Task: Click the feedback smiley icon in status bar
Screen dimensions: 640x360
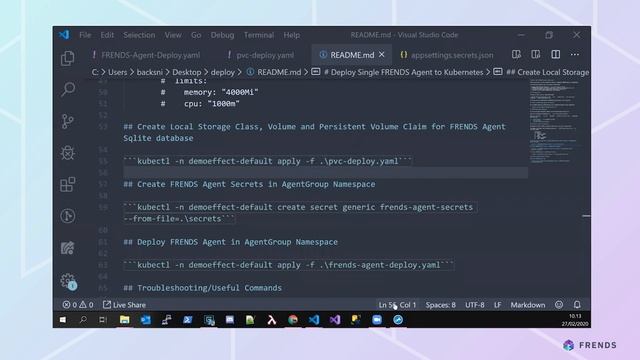Action: point(559,304)
